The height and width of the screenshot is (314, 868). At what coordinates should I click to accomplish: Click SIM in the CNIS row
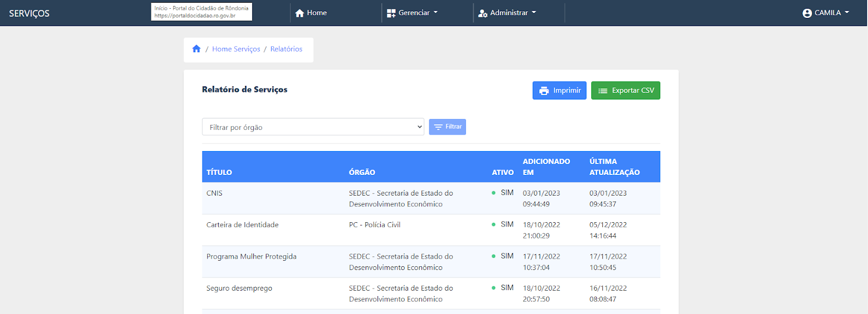click(x=507, y=193)
